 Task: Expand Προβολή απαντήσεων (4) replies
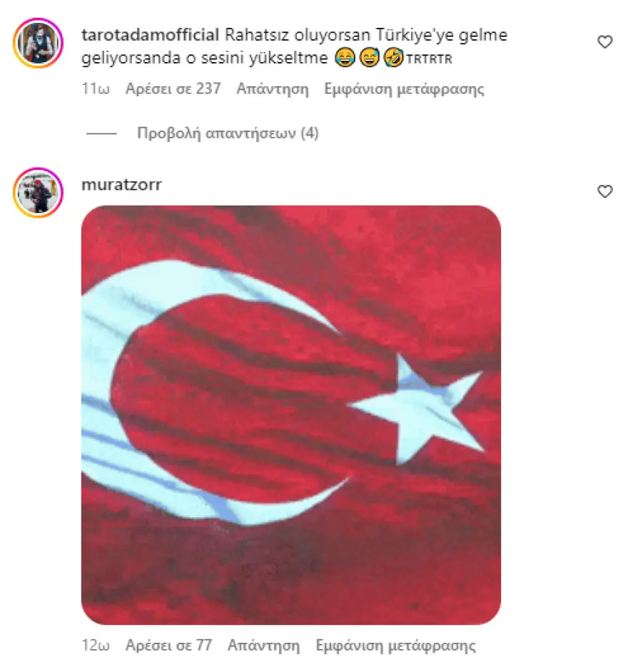pos(228,133)
